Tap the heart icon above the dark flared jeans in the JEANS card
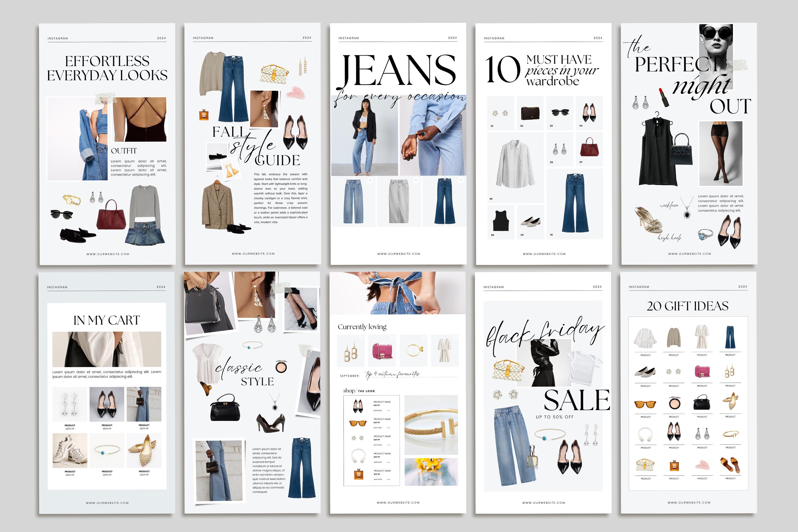 tap(461, 181)
